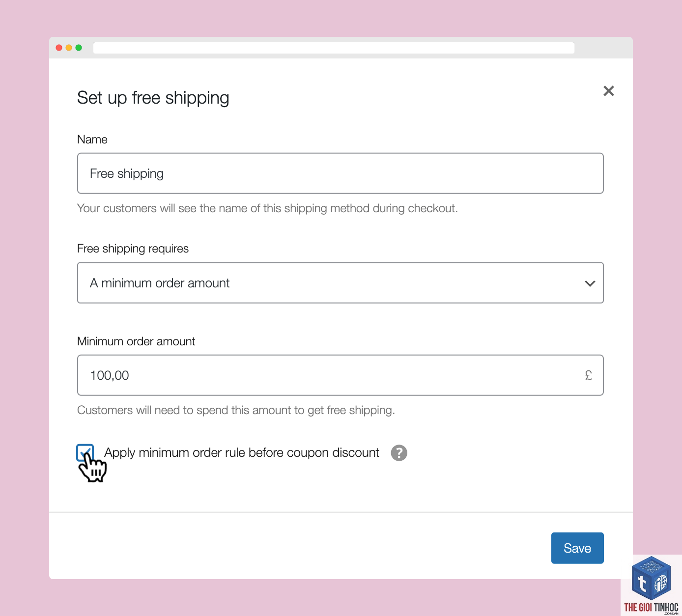This screenshot has width=682, height=616.
Task: Open the Free shipping requires dropdown
Action: tap(341, 283)
